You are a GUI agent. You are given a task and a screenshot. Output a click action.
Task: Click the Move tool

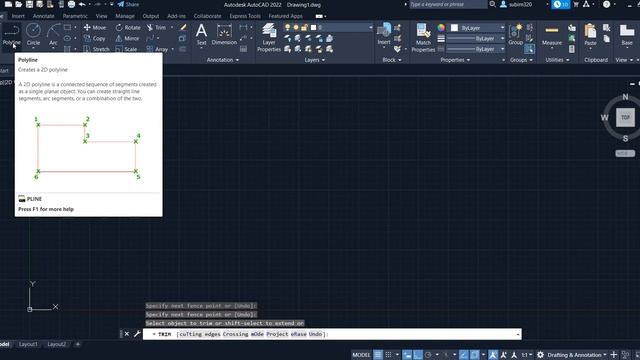(95, 27)
